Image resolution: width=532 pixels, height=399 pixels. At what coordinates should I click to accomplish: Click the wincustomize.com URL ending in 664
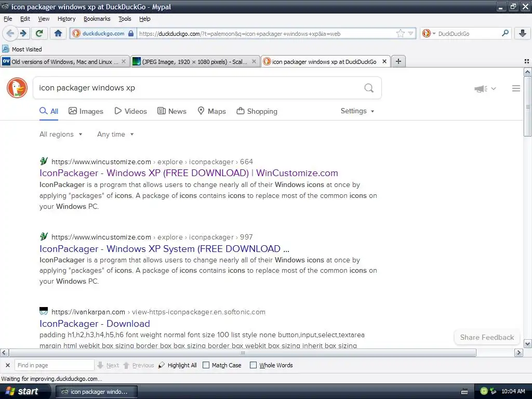pyautogui.click(x=152, y=162)
